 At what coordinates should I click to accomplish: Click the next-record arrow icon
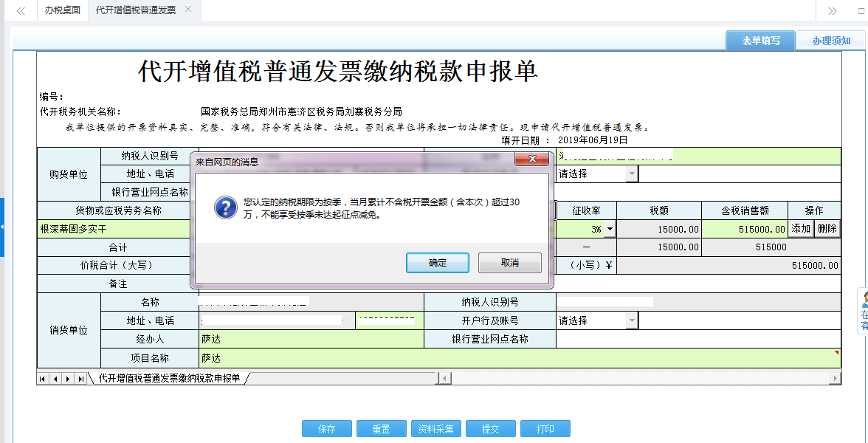tap(68, 378)
